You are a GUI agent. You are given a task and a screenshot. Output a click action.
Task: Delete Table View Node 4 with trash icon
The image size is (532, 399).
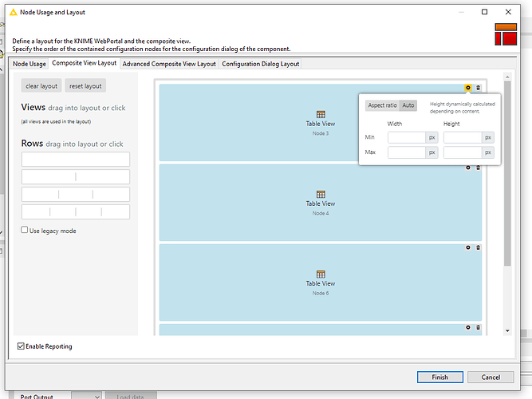coord(478,168)
